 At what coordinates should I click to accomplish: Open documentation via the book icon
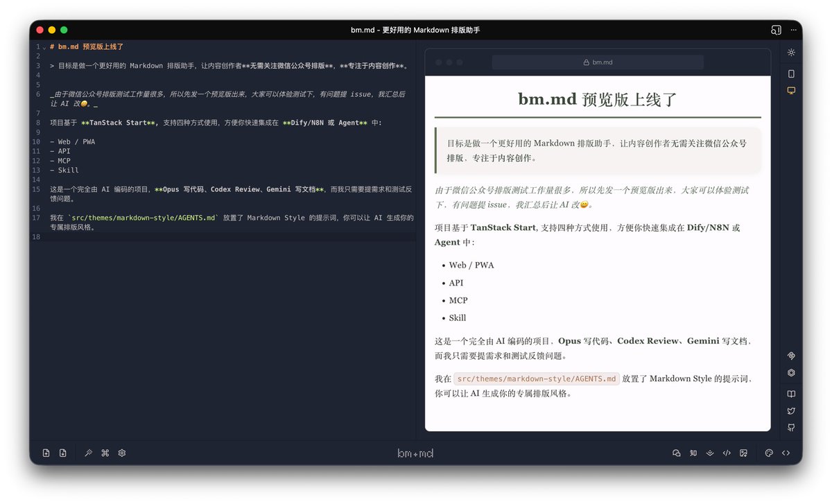(791, 393)
